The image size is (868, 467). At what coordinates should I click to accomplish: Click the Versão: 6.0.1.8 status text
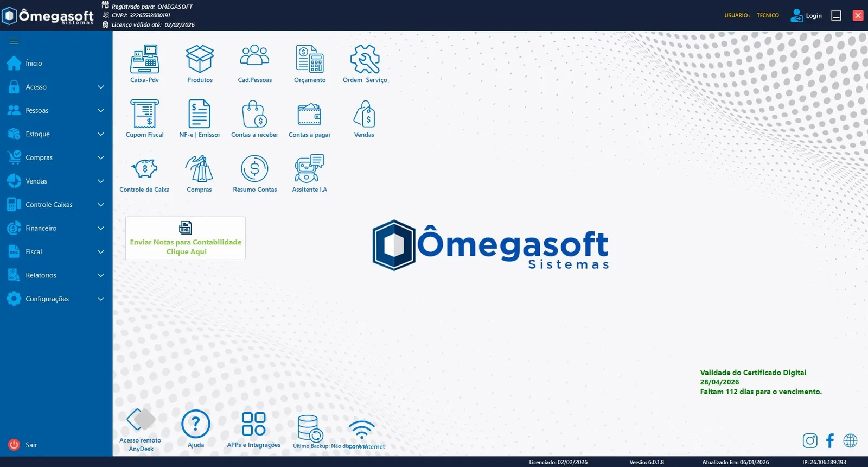(x=647, y=462)
